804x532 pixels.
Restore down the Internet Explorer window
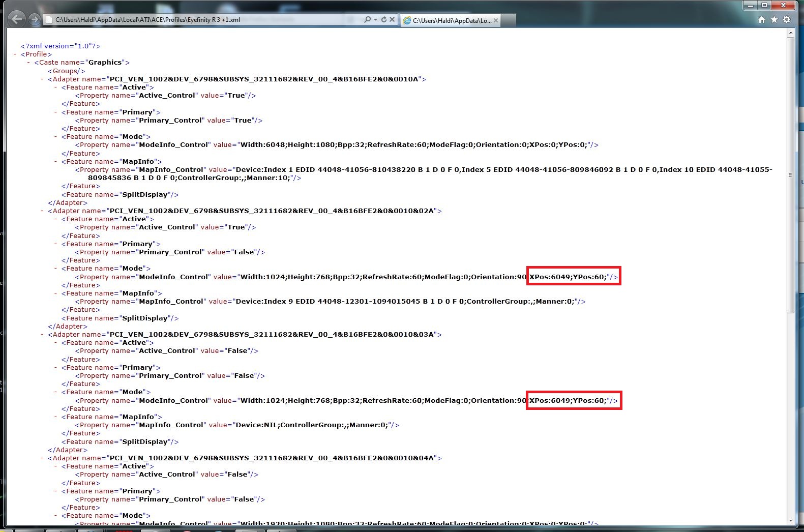click(x=764, y=5)
